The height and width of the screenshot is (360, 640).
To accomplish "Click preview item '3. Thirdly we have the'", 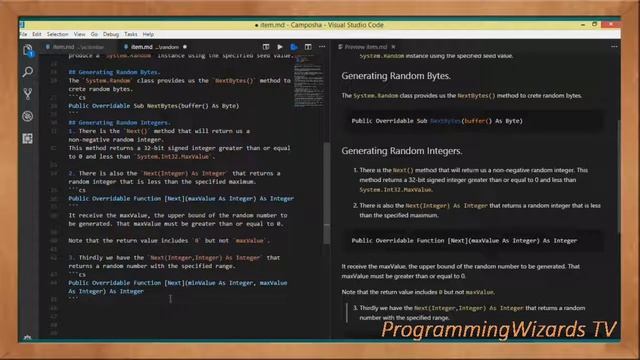I will pos(469,313).
